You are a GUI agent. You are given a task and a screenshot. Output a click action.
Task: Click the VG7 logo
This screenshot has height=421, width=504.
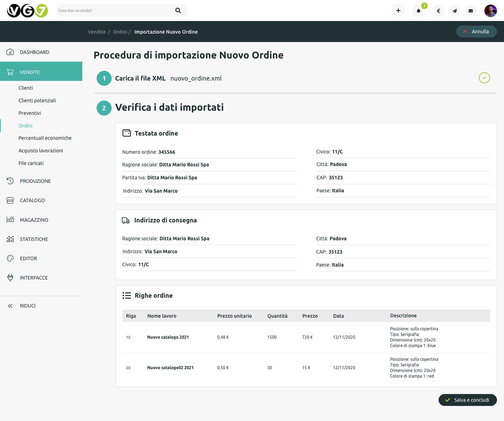coord(27,11)
